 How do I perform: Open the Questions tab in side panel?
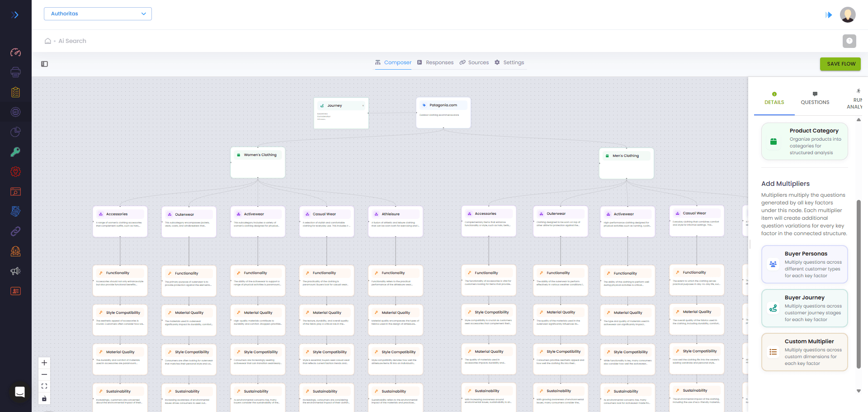pyautogui.click(x=815, y=98)
